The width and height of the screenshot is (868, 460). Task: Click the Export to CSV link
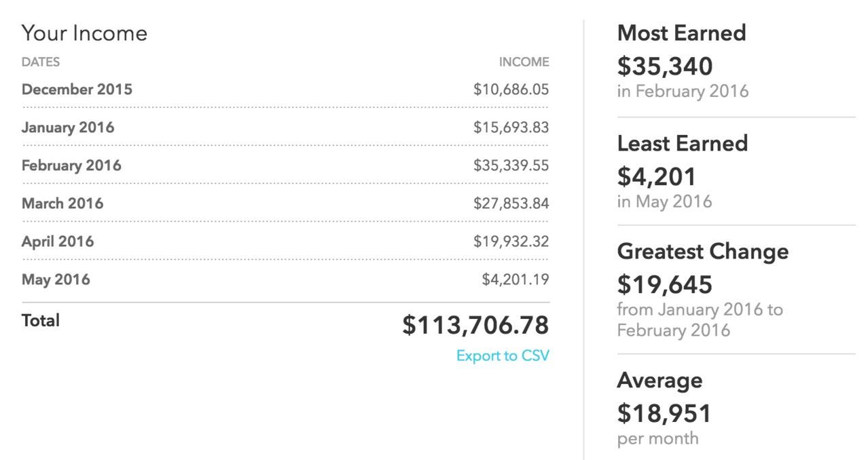click(x=503, y=356)
